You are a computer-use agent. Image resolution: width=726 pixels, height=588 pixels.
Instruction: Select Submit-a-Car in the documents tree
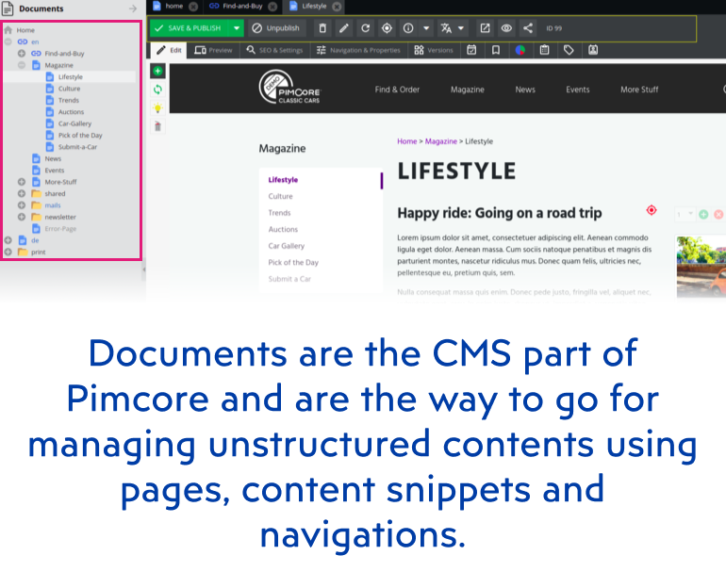(77, 147)
